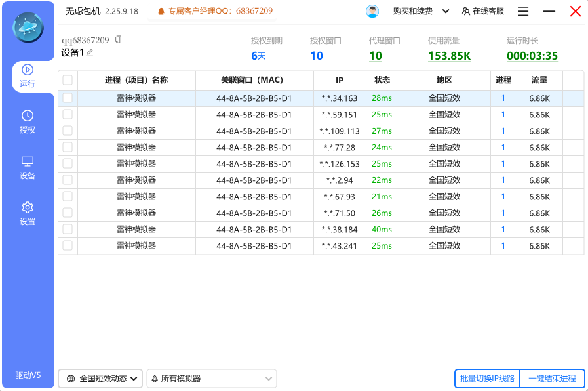Open the 代理窗口 count link
The height and width of the screenshot is (391, 588).
374,56
